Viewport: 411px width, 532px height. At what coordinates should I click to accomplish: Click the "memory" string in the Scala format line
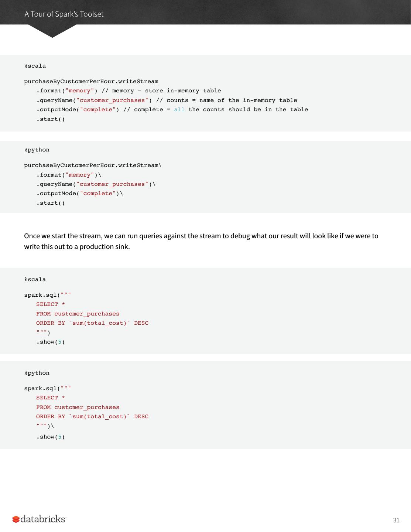(x=80, y=91)
